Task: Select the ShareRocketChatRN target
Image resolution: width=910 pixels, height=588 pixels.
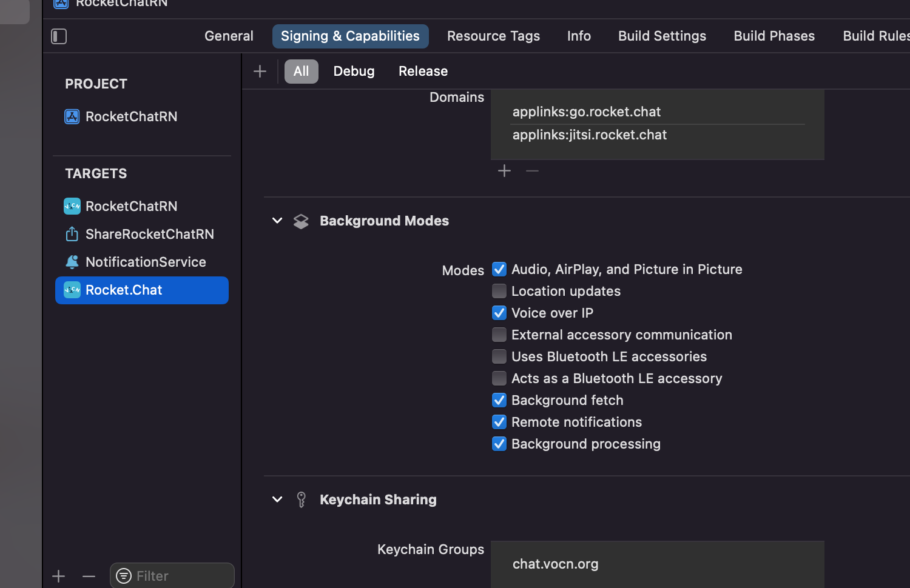Action: pyautogui.click(x=142, y=234)
